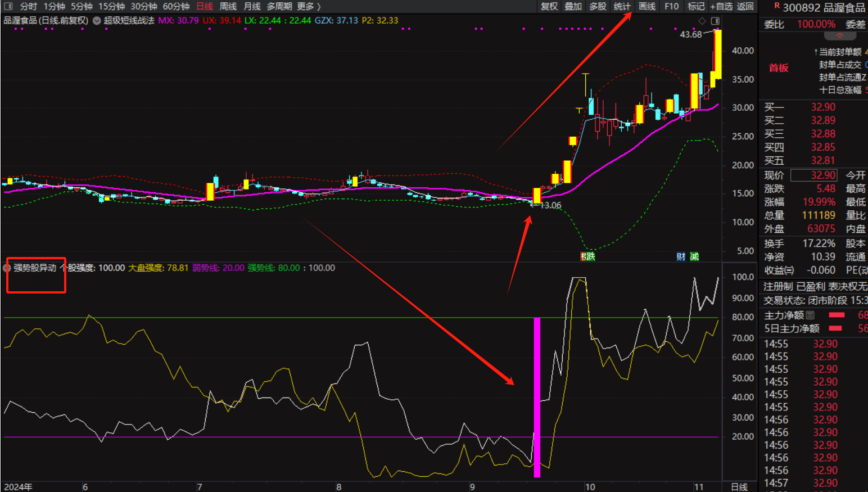Viewport: 868px width, 492px height.
Task: Click the 财 financial event marker
Action: [x=681, y=256]
